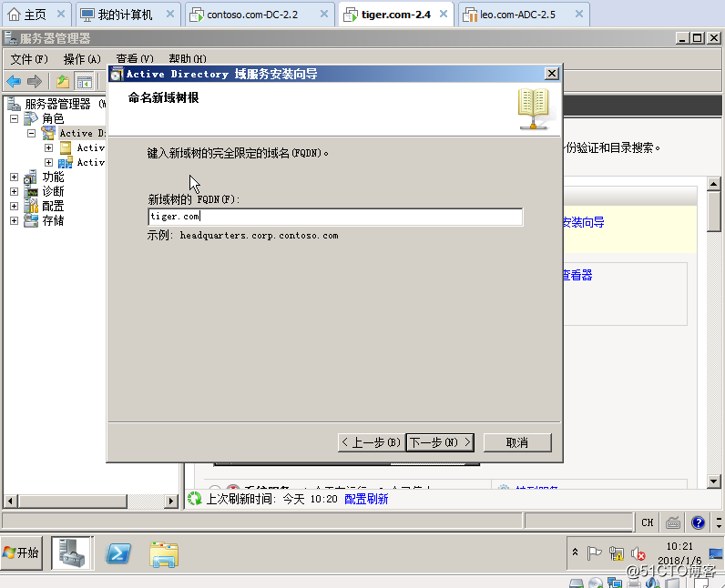Click the 新域树的 FQDN input field
This screenshot has height=588, width=725.
click(336, 217)
